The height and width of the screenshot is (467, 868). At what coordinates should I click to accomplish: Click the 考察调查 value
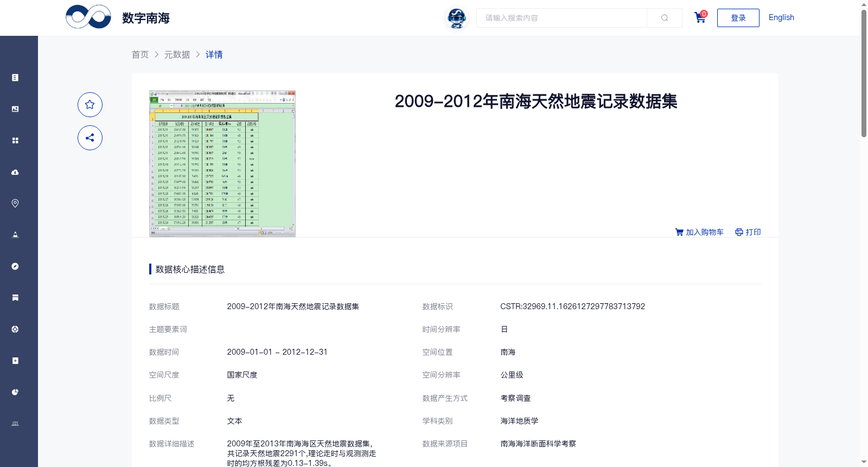point(516,398)
